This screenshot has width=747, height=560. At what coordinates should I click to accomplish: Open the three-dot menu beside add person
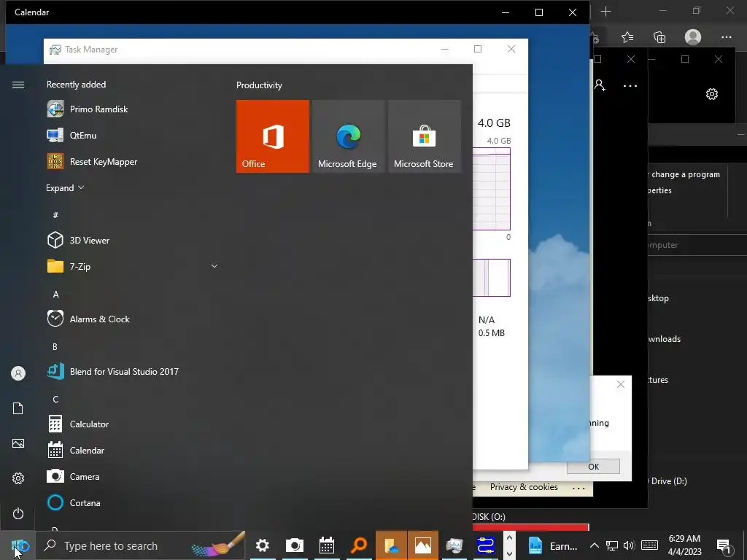[630, 86]
